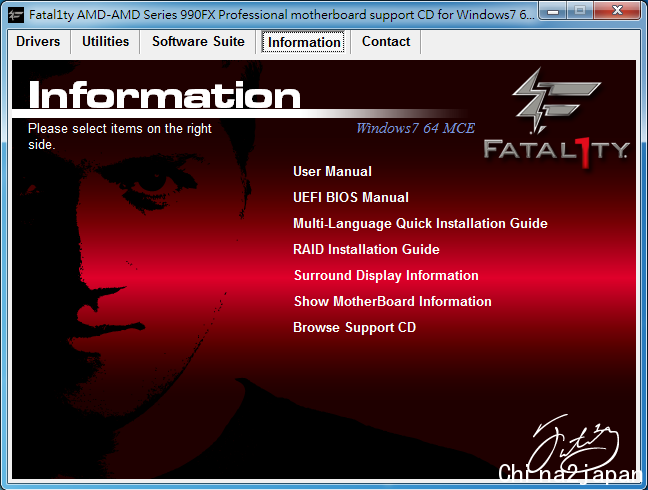Click the Windows7 64 MCE text
648x490 pixels.
point(415,128)
